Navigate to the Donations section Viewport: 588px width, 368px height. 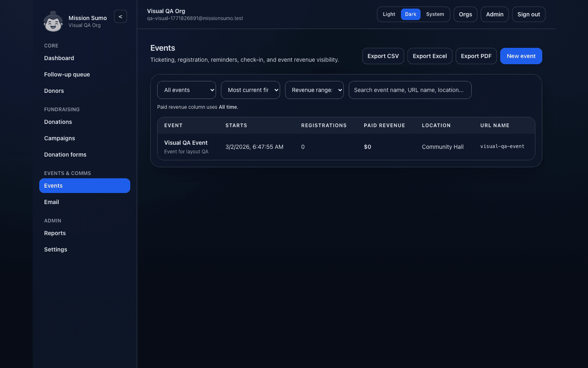(58, 122)
